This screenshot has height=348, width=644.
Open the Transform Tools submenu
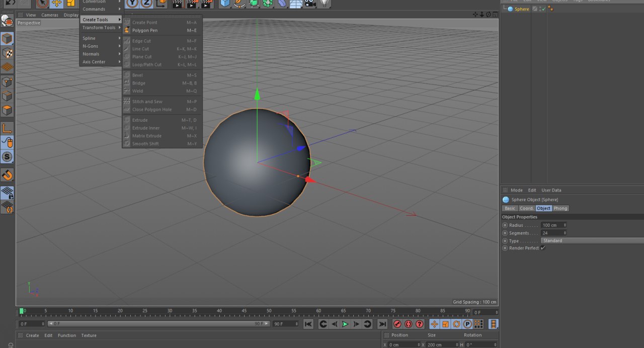[x=102, y=28]
